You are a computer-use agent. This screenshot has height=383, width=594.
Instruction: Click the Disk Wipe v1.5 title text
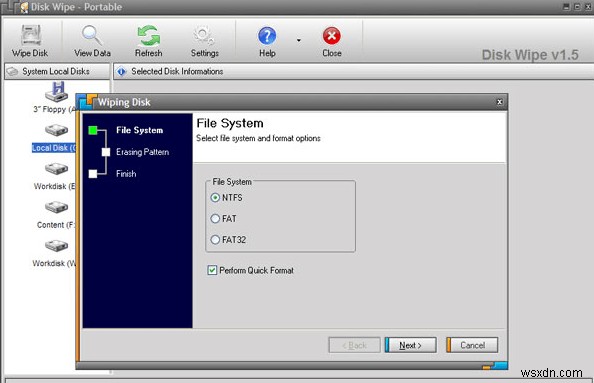coord(530,55)
